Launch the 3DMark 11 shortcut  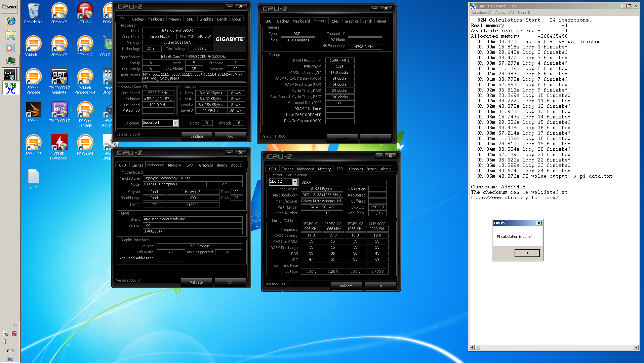[x=33, y=46]
